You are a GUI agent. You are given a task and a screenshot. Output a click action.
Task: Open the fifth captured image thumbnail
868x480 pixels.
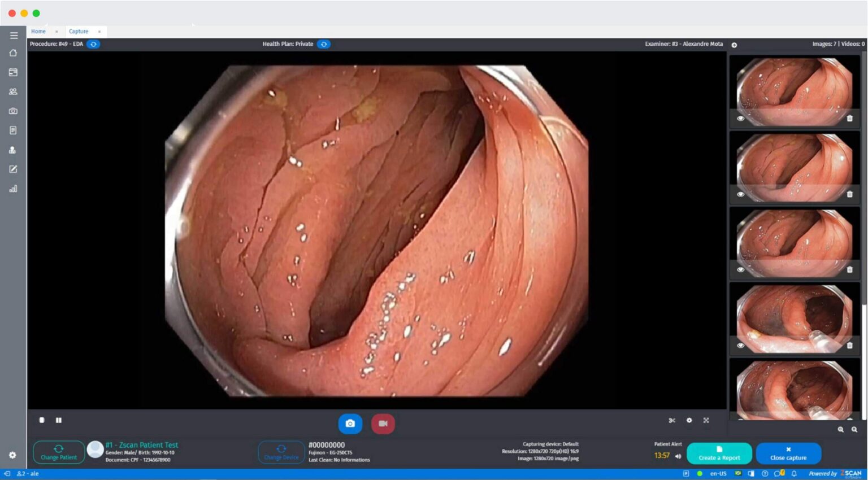pyautogui.click(x=793, y=390)
